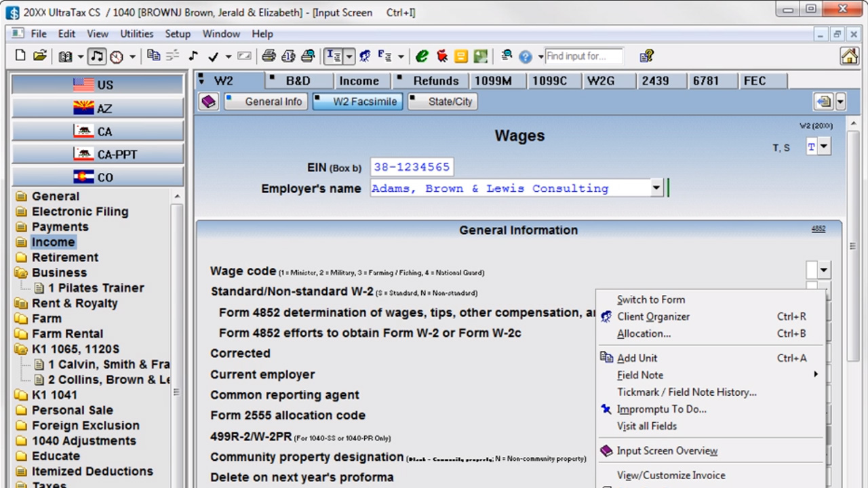The height and width of the screenshot is (488, 868).
Task: Click the open client folder icon
Action: click(x=40, y=56)
